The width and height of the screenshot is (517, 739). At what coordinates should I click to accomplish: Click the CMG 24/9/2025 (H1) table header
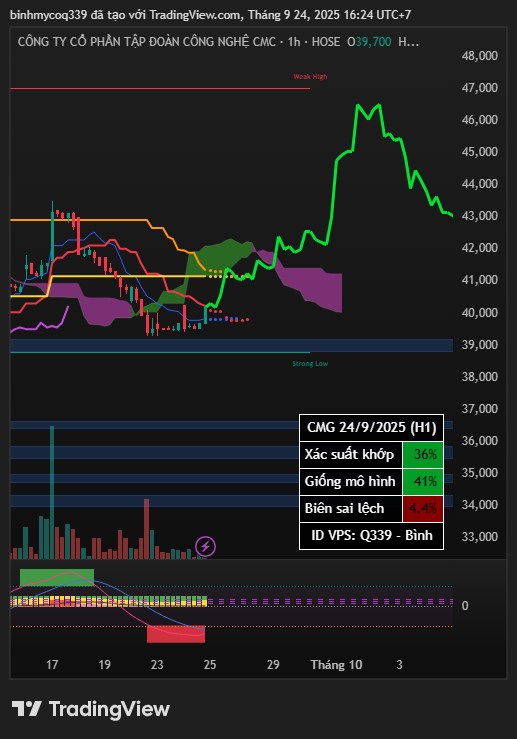click(x=371, y=427)
